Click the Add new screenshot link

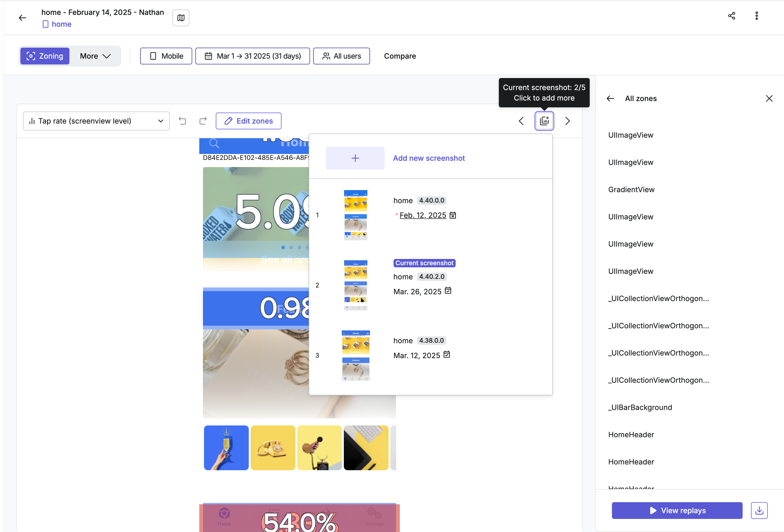pyautogui.click(x=429, y=158)
